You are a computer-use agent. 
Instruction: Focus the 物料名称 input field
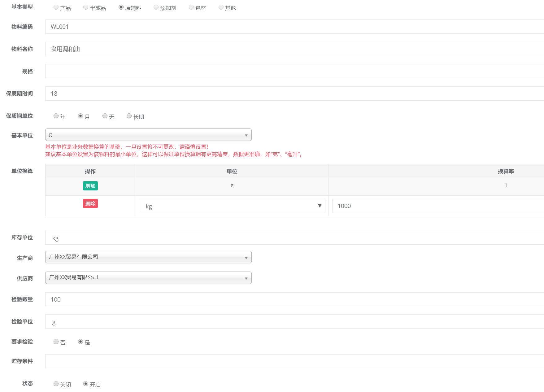click(294, 49)
